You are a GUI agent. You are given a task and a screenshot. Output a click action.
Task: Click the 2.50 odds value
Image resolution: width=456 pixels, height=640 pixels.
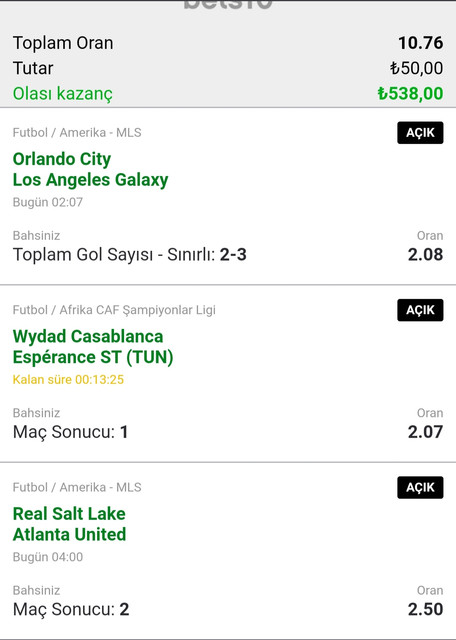tap(425, 609)
